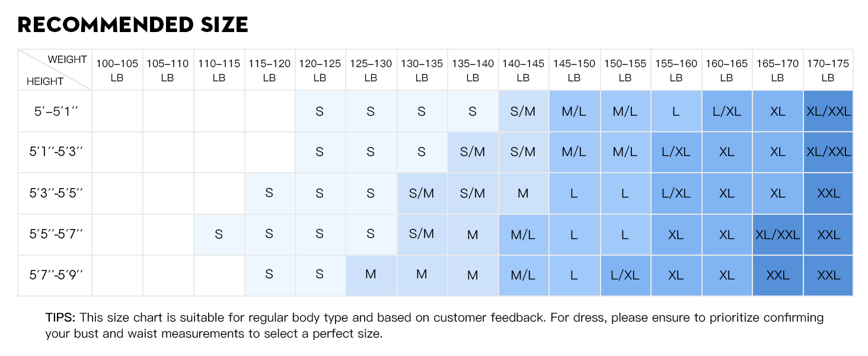This screenshot has width=868, height=356.
Task: Click the TIPS label below the chart
Action: 60,317
